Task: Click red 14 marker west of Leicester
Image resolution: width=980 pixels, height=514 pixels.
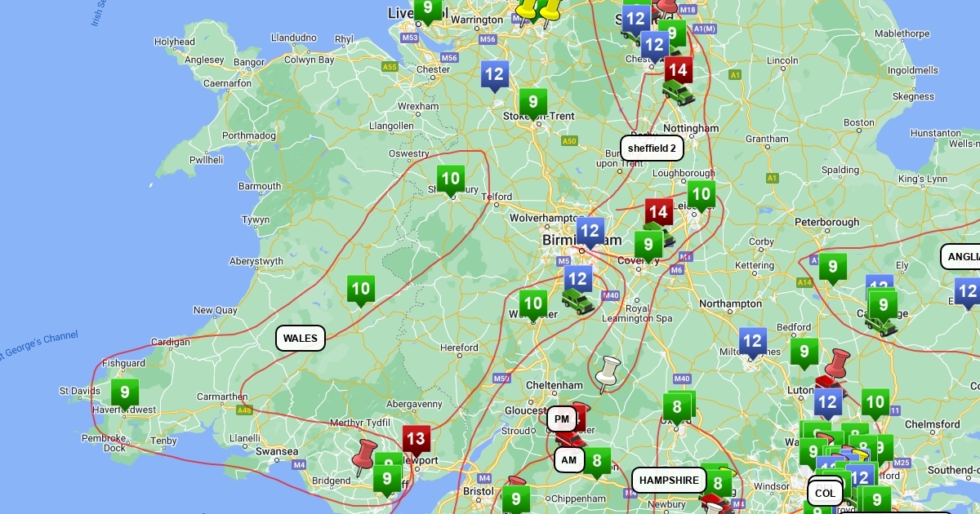Action: click(x=659, y=214)
